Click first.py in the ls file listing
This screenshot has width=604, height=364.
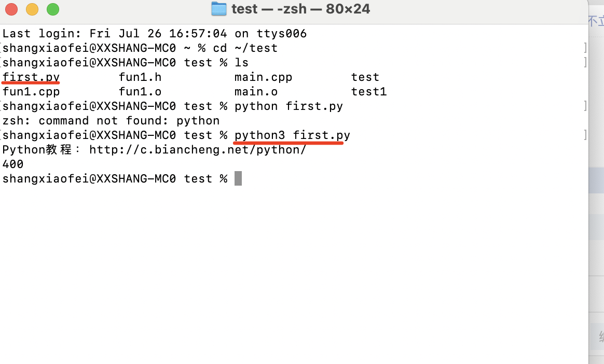click(31, 77)
